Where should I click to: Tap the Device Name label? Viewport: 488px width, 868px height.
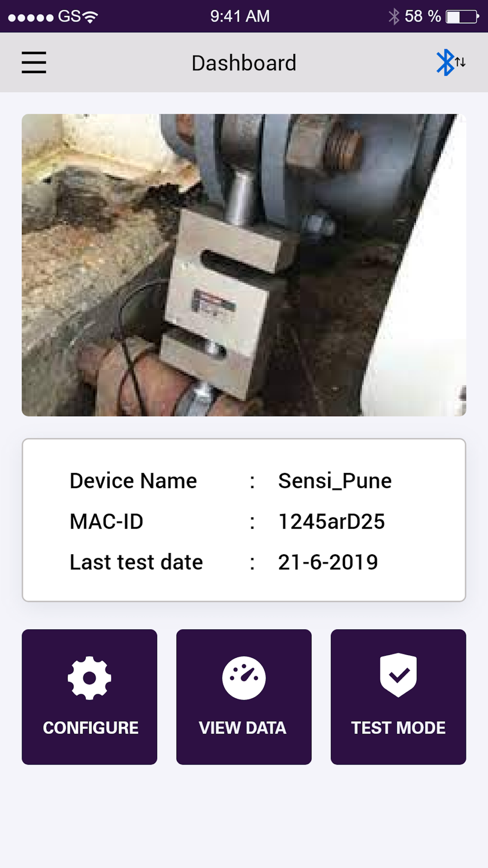(x=133, y=481)
